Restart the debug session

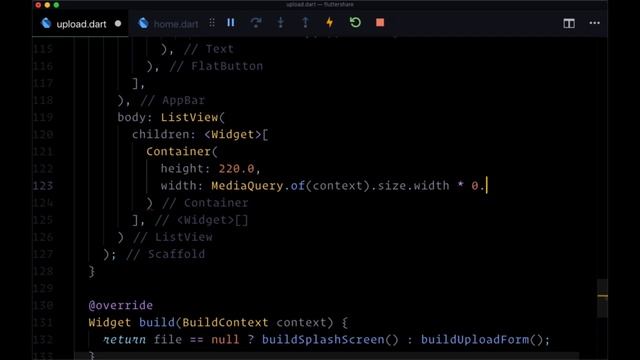355,22
